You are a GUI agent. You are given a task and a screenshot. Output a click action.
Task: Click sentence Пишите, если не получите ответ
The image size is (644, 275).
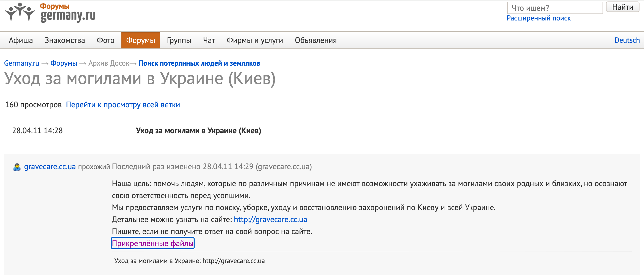(212, 232)
